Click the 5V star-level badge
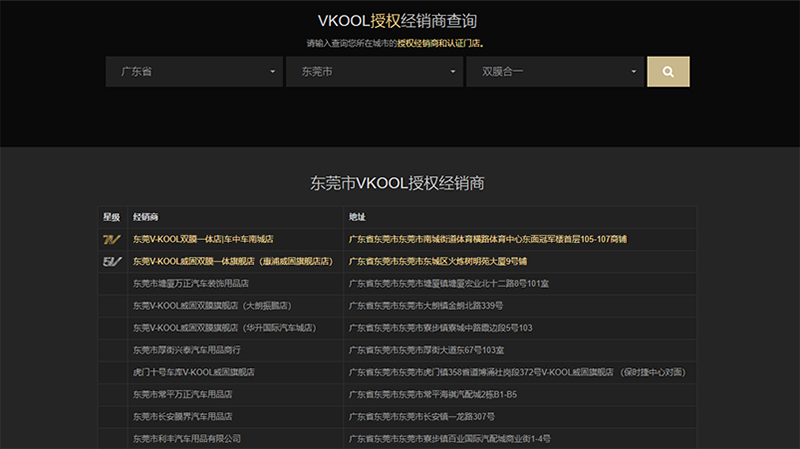The height and width of the screenshot is (449, 800). [x=112, y=262]
